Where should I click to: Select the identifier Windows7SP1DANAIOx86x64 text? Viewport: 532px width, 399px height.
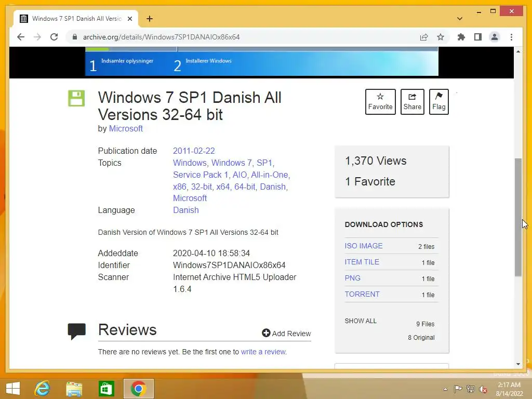point(229,265)
